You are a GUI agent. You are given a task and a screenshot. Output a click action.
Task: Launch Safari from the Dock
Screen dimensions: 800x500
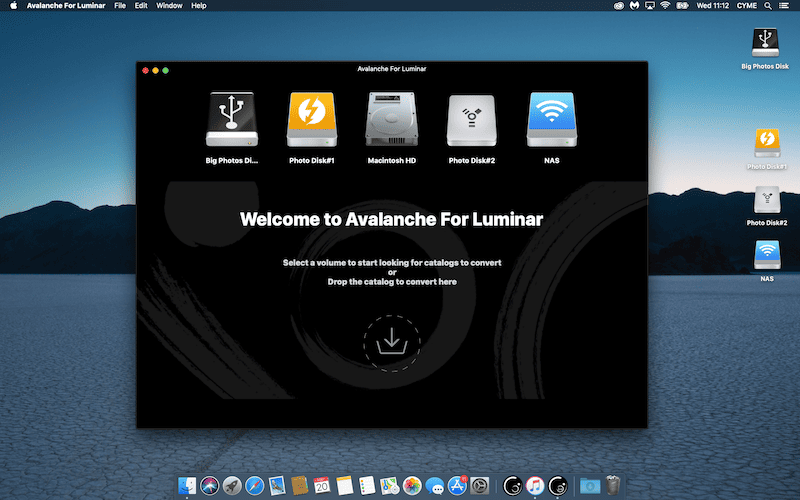click(254, 485)
